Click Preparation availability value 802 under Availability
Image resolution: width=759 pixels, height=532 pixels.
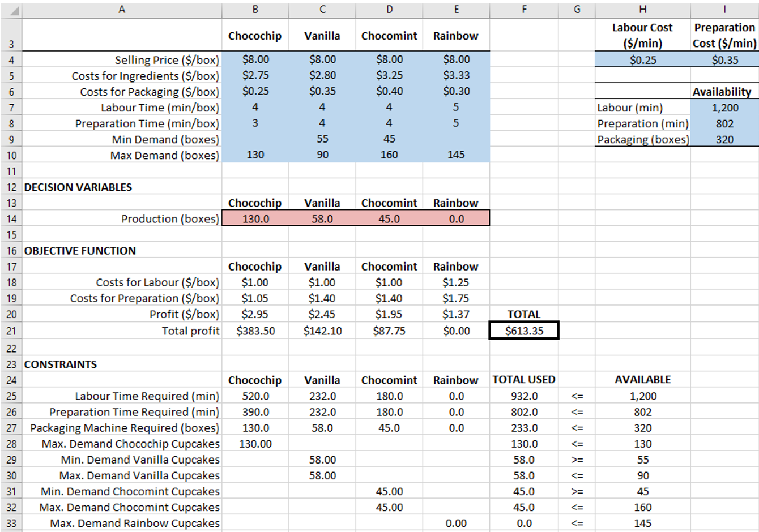tap(725, 123)
